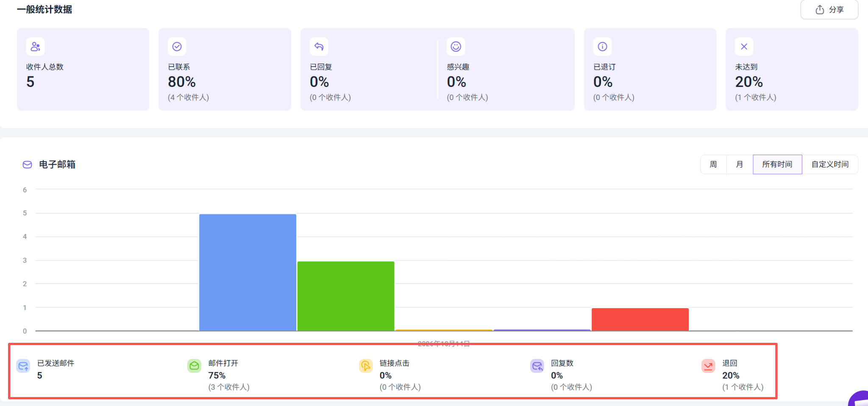Click the red bounced mail icon
The height and width of the screenshot is (406, 868).
pyautogui.click(x=708, y=366)
